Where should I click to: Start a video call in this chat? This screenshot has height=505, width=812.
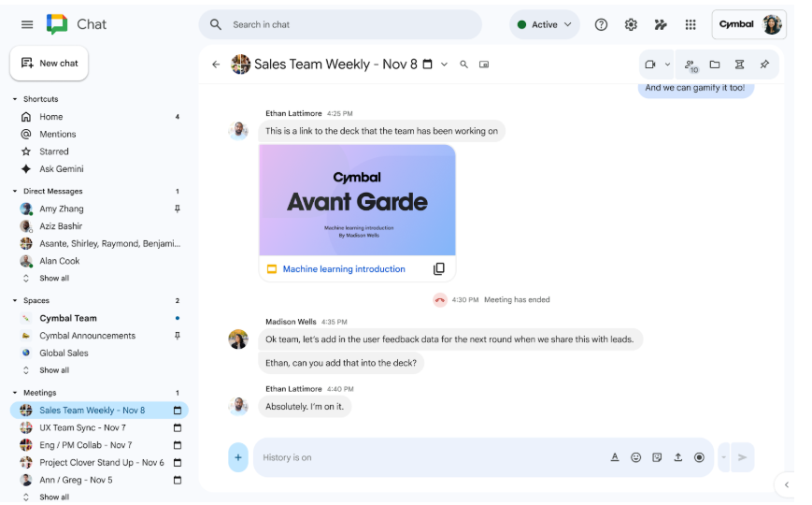pyautogui.click(x=650, y=65)
